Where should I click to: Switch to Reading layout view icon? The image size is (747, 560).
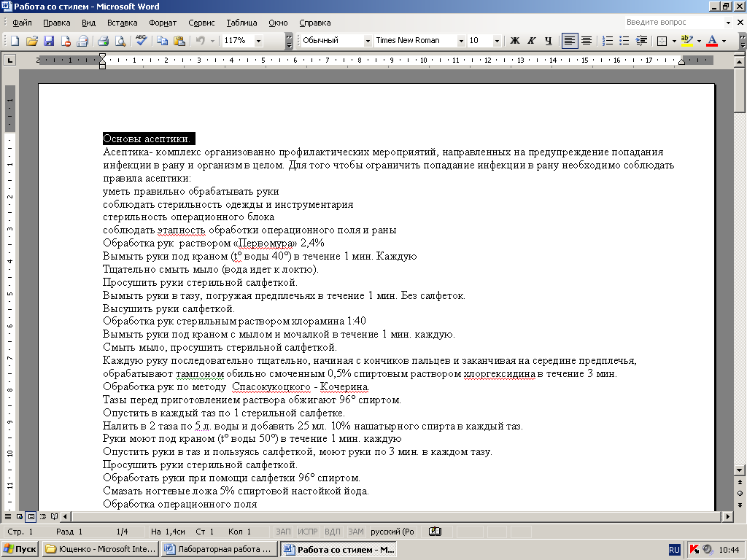(x=54, y=516)
